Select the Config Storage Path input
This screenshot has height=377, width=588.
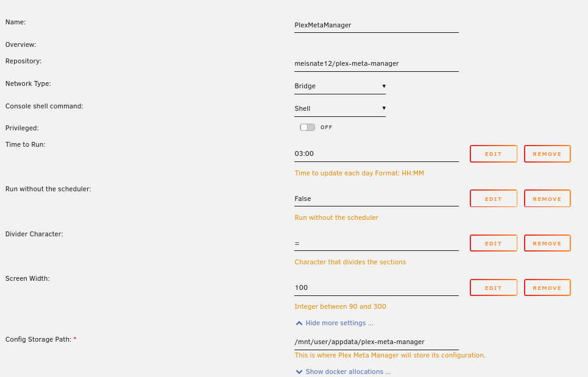(376, 342)
